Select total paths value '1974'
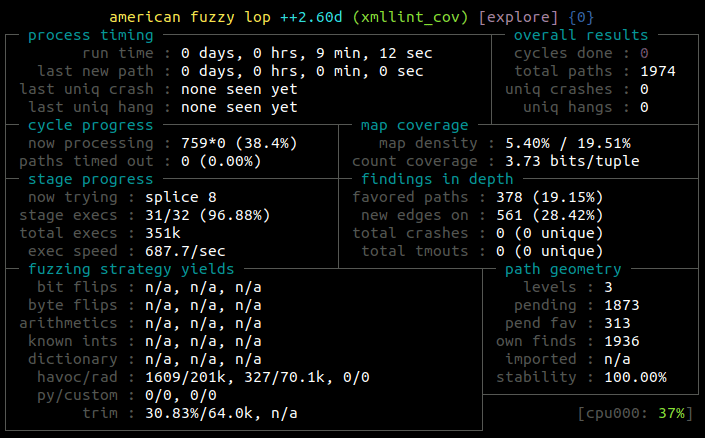 coord(657,72)
